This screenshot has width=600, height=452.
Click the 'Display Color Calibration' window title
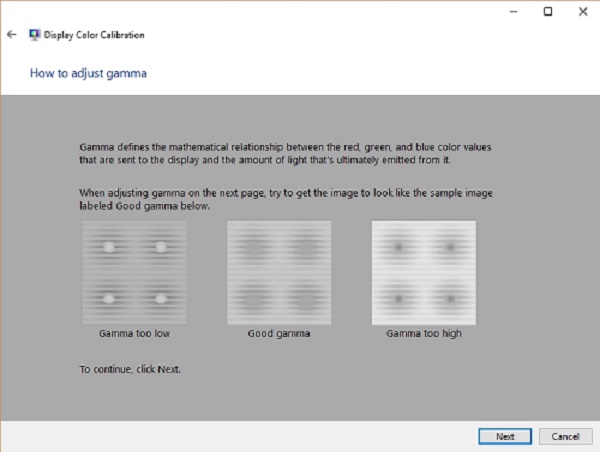point(94,35)
